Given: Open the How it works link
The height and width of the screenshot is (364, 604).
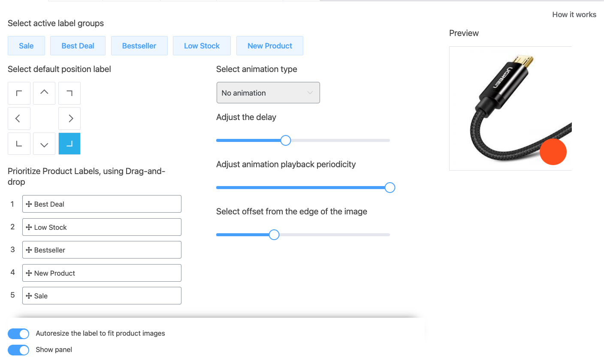Looking at the screenshot, I should click(x=574, y=14).
